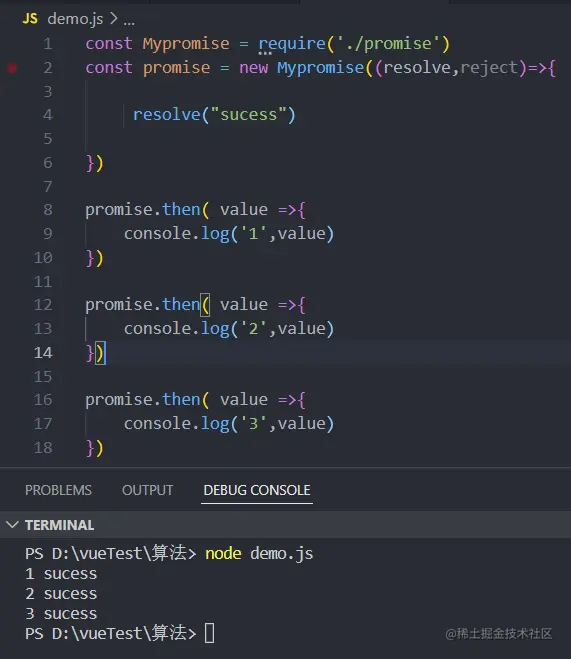The width and height of the screenshot is (571, 659).
Task: Click the 'node demo.js' command in terminal
Action: (x=259, y=554)
